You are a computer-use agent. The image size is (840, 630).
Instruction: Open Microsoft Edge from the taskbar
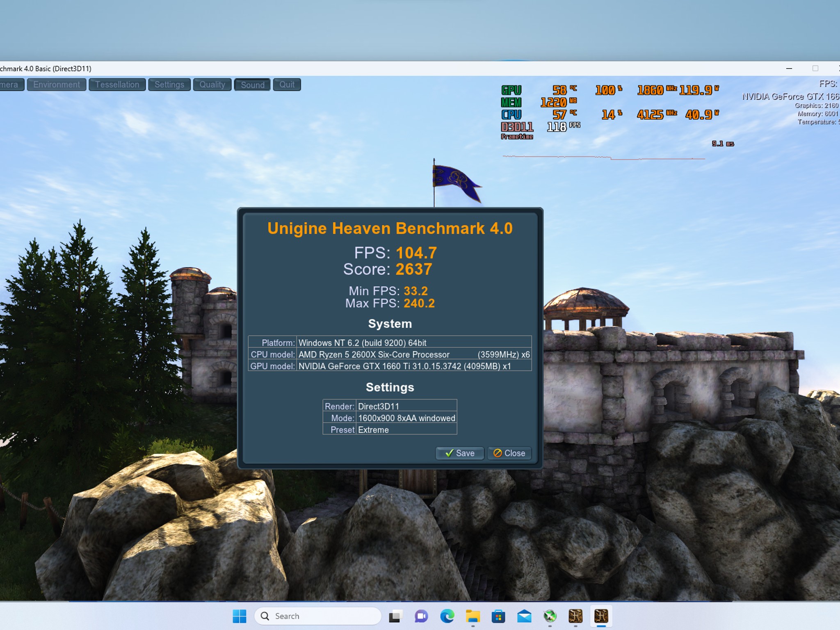pos(447,616)
